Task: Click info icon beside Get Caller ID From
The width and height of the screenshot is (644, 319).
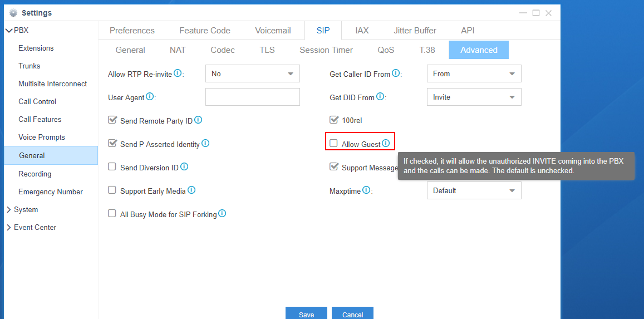Action: [x=396, y=73]
